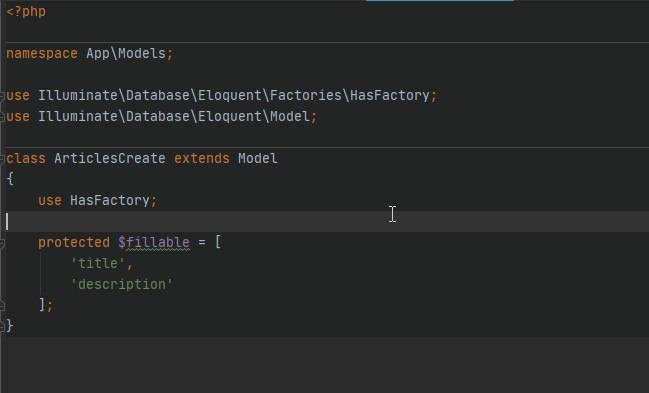Click HasFactory in the Factories import line

(x=390, y=96)
